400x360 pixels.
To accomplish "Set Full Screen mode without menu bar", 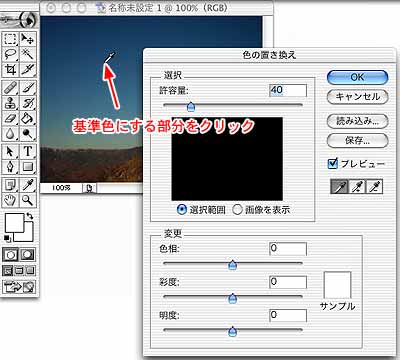I will point(30,270).
